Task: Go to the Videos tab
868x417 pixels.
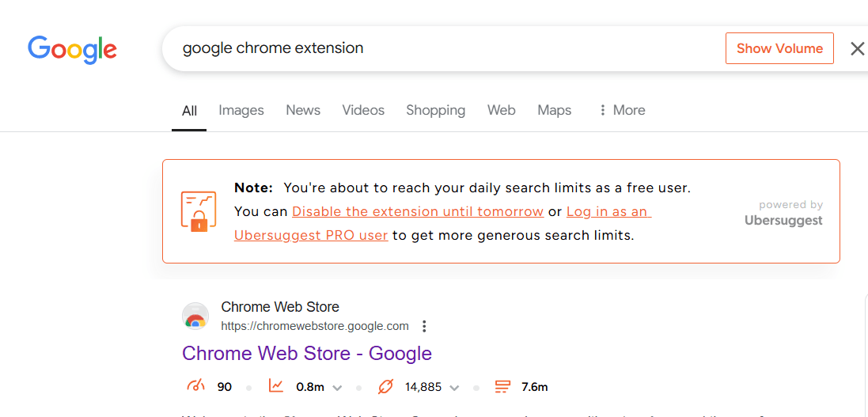Action: pyautogui.click(x=363, y=110)
